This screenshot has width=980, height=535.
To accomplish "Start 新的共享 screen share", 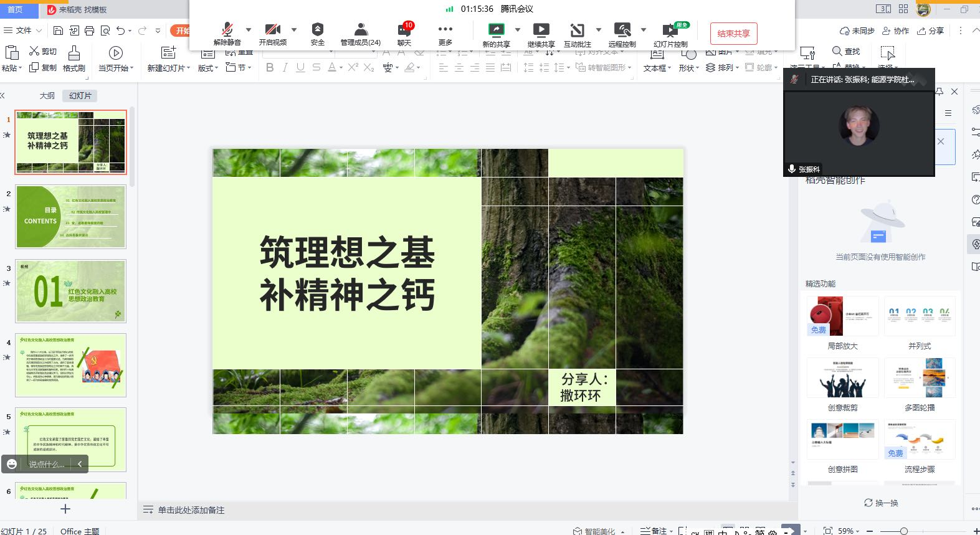I will pyautogui.click(x=496, y=35).
